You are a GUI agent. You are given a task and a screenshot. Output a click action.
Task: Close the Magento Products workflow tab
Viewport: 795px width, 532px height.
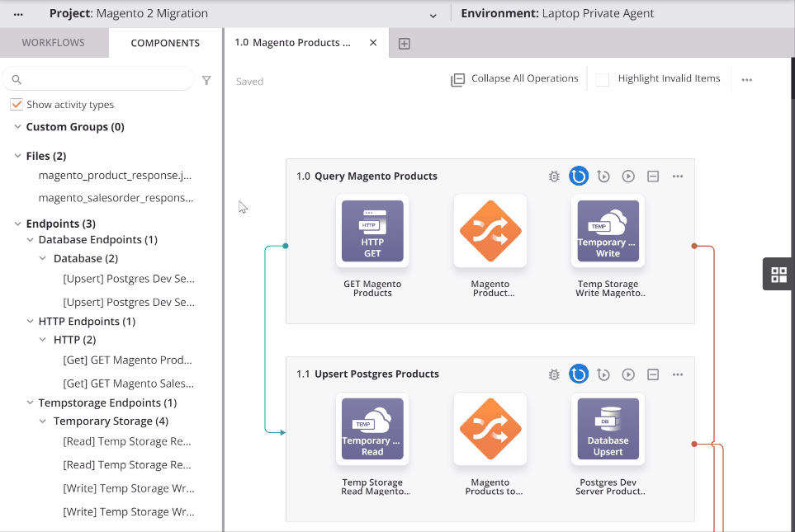click(373, 43)
